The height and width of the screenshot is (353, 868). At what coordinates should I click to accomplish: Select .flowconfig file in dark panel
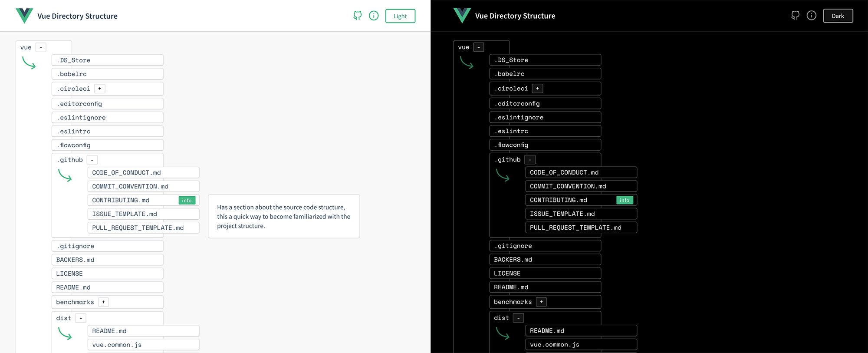click(546, 145)
